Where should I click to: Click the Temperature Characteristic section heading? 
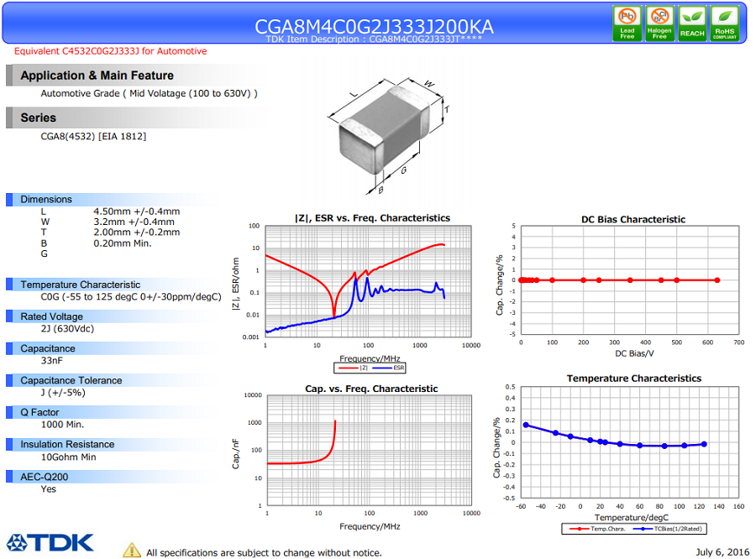click(80, 285)
